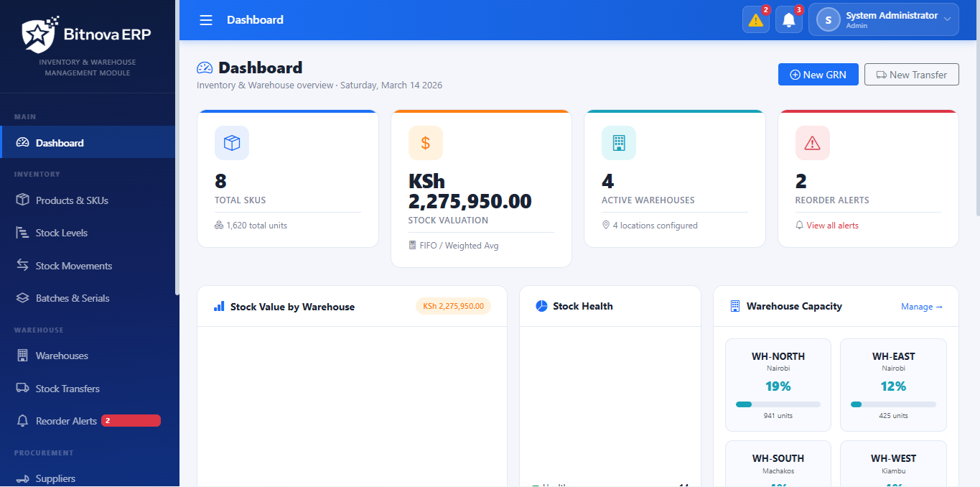Click the Stock Value by Warehouse title
Screen dimensions: 980x487
tap(292, 307)
